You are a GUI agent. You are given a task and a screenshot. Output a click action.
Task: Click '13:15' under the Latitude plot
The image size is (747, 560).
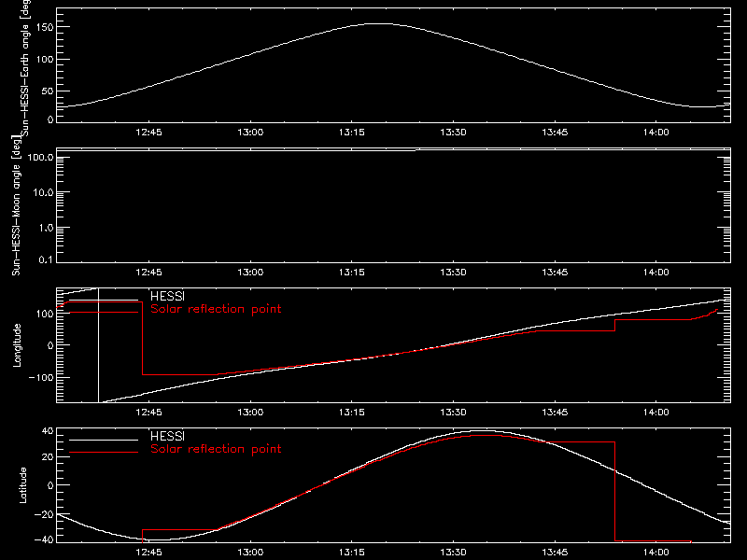[352, 553]
